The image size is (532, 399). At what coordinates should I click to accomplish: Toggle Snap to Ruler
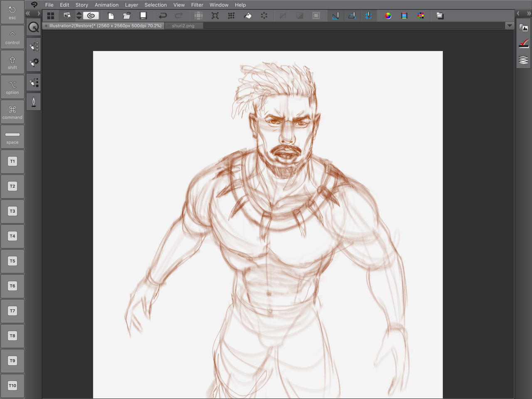coord(335,16)
